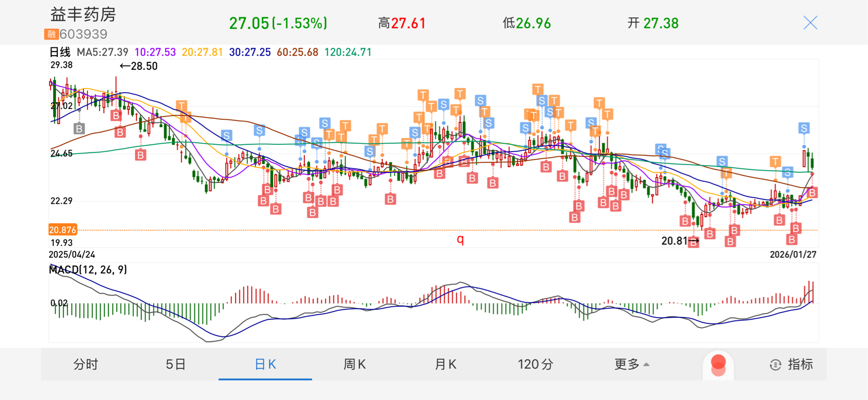
Task: Click the price 27.05 (-1.53%)
Action: [x=278, y=23]
